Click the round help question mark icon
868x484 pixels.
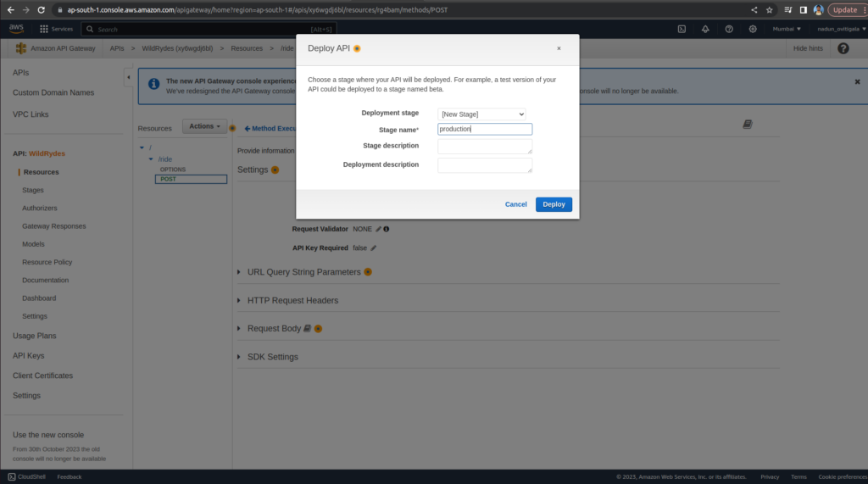coord(843,48)
